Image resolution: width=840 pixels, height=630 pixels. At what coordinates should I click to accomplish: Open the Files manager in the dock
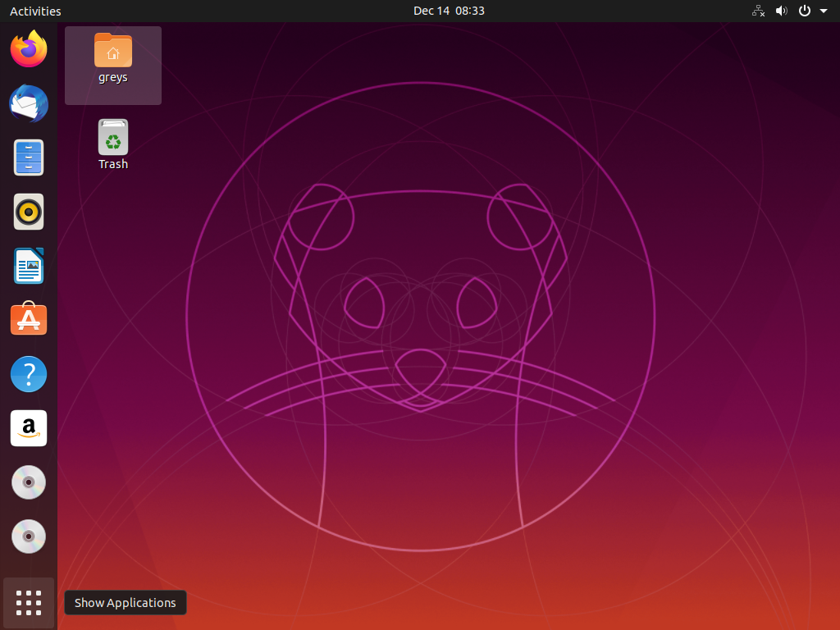[x=29, y=157]
